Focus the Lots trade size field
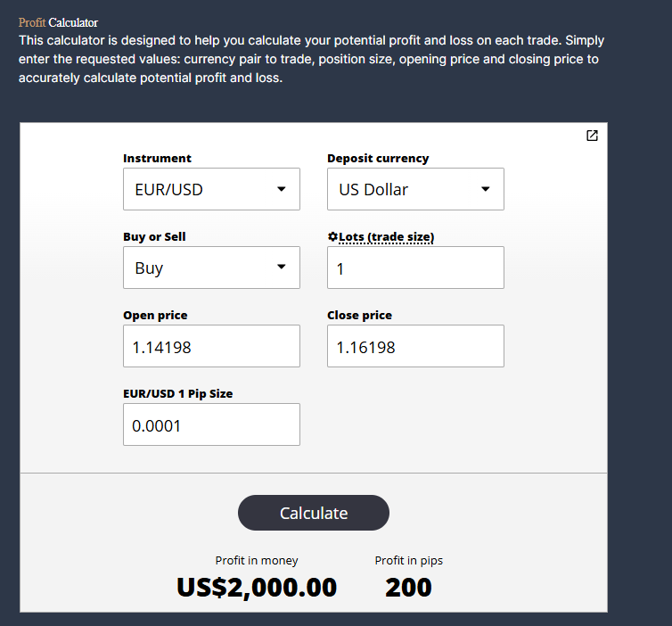This screenshot has height=626, width=672. [415, 268]
